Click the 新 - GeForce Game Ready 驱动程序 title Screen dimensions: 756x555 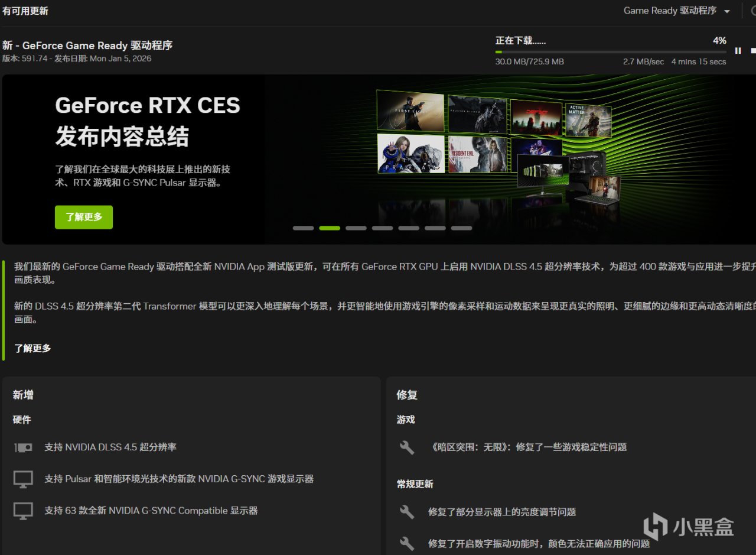click(x=87, y=46)
